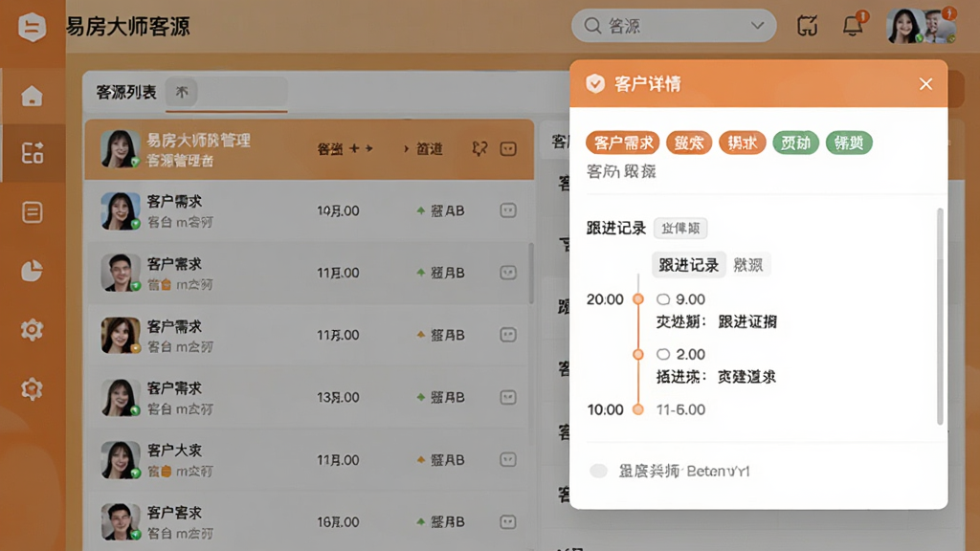The image size is (980, 551).
Task: Switch to the 客源列表 tab
Action: [126, 93]
